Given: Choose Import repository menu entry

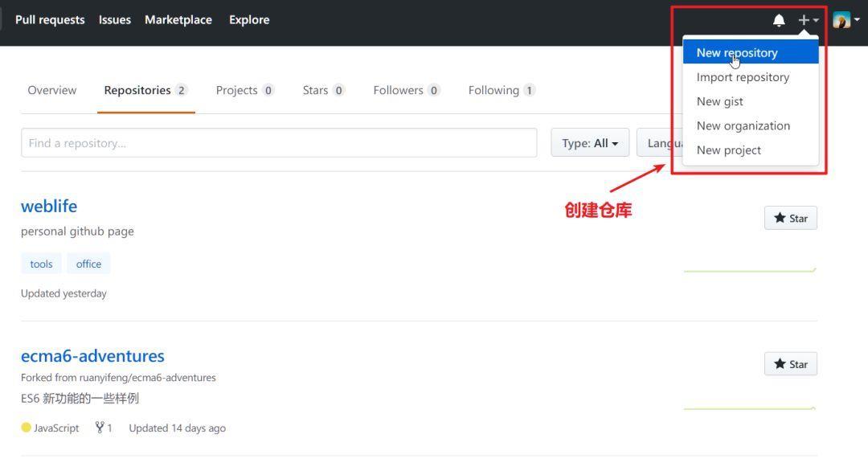Looking at the screenshot, I should pyautogui.click(x=751, y=77).
